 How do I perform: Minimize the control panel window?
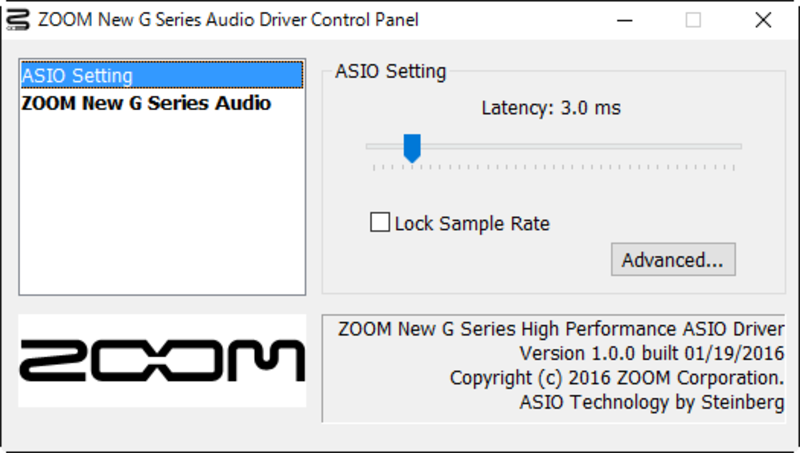[x=624, y=20]
